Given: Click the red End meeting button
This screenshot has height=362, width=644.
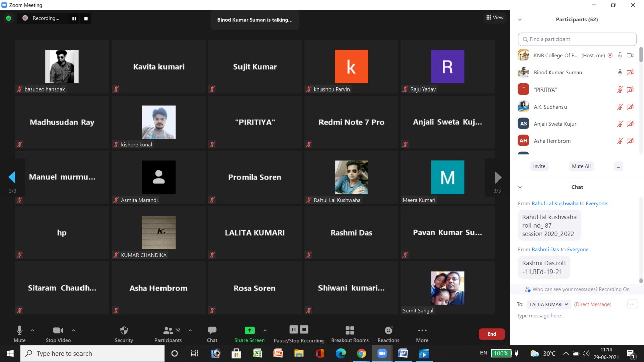Looking at the screenshot, I should [492, 334].
